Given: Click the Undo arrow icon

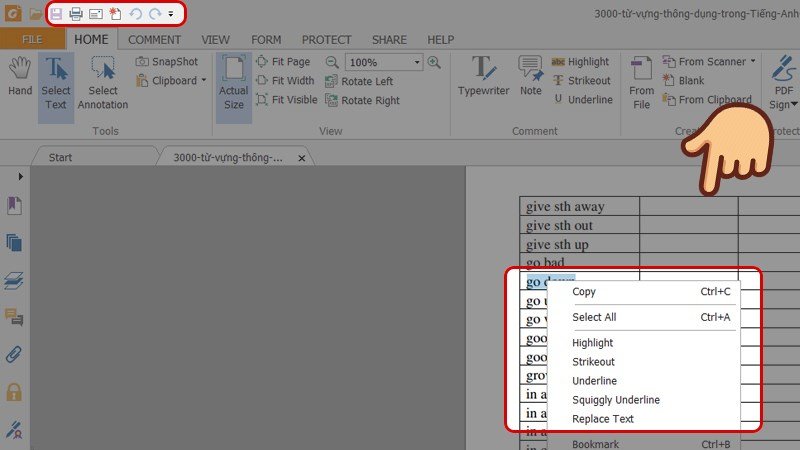Looking at the screenshot, I should click(x=135, y=14).
